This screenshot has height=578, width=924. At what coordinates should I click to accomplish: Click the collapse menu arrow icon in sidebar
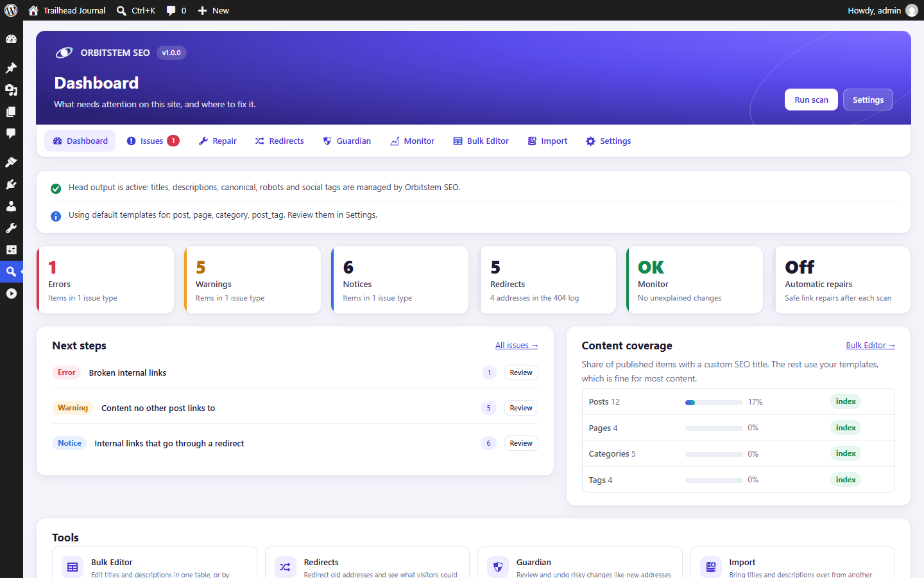point(11,293)
